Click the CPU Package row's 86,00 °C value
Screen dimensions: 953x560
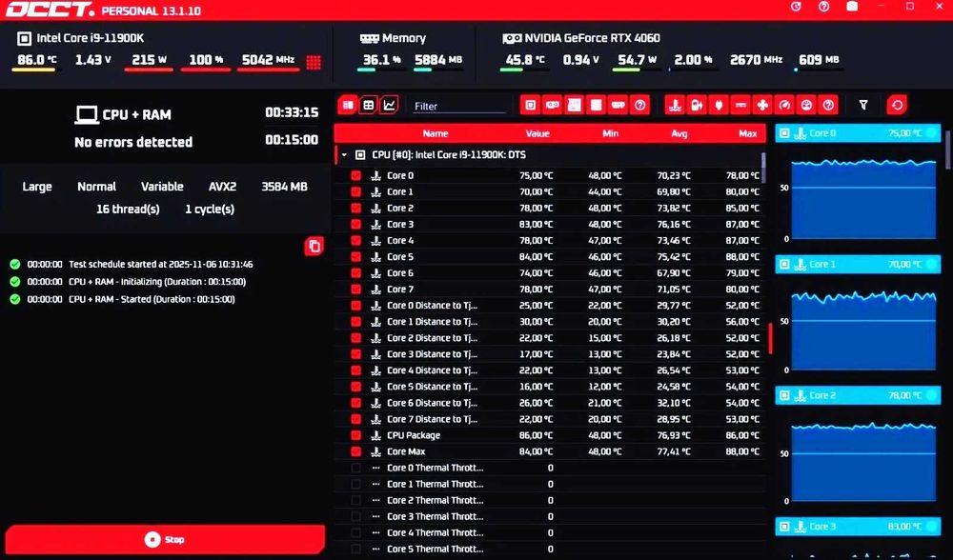click(536, 435)
